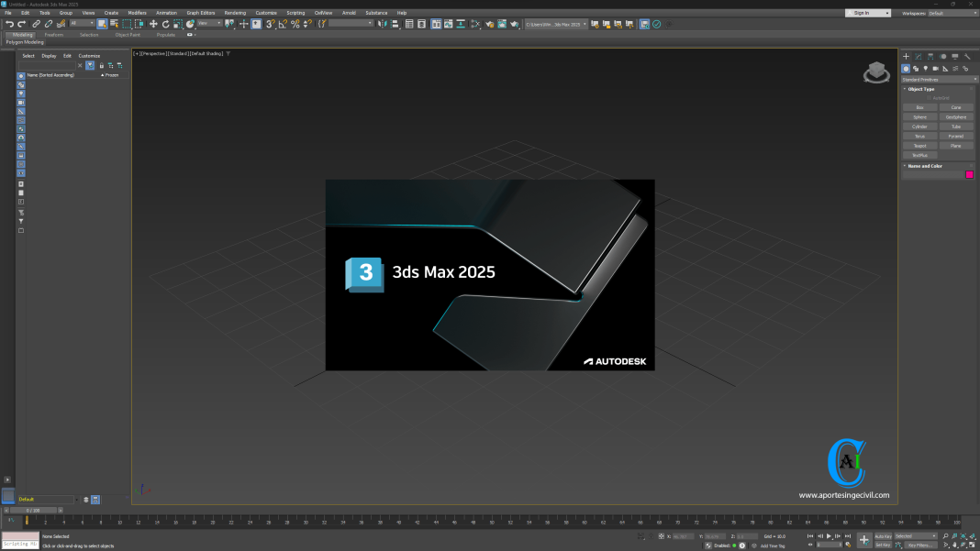Click the object color swatch under Name and Color
This screenshot has width=980, height=551.
[970, 174]
